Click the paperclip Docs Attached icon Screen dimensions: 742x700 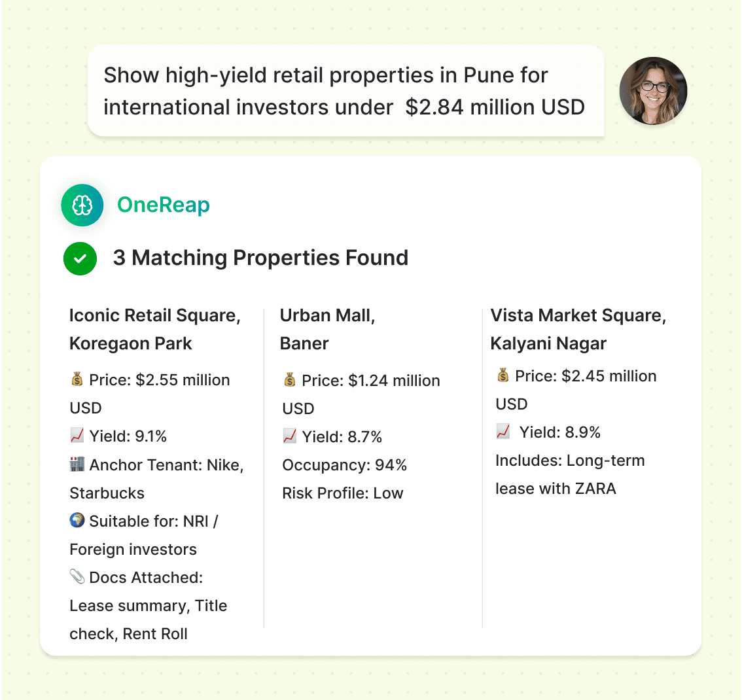click(77, 577)
